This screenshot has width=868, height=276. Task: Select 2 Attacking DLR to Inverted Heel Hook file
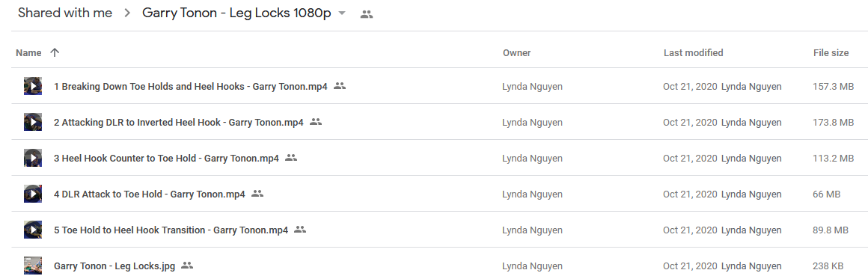coord(434,122)
